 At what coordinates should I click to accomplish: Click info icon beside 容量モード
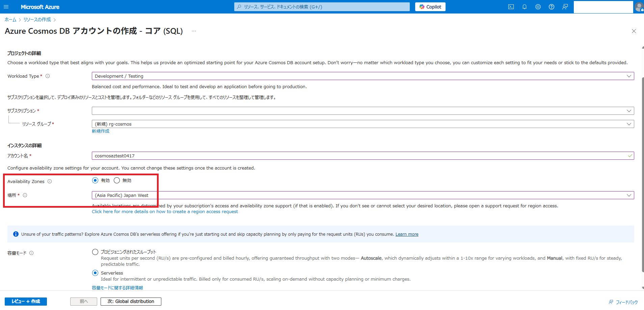pos(31,253)
